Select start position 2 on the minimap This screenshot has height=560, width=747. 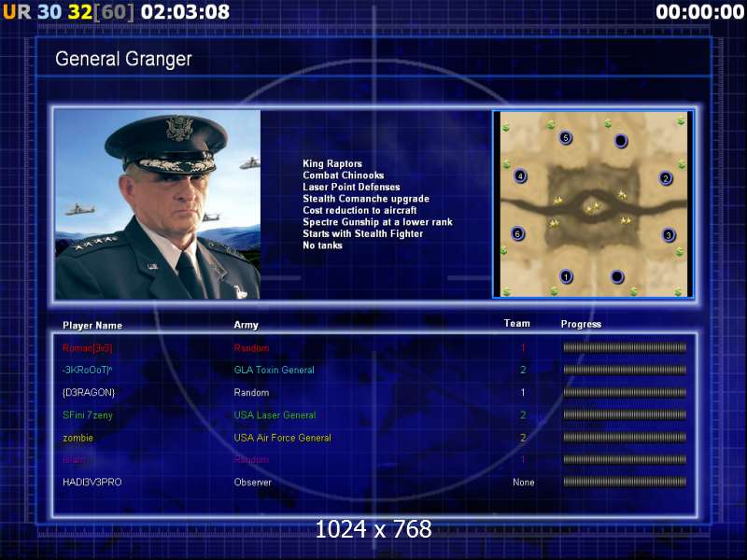tap(666, 178)
